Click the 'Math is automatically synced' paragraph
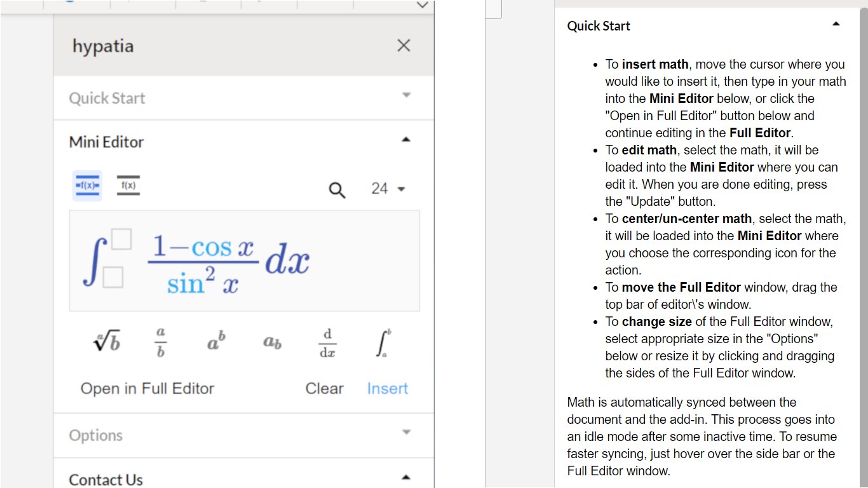Screen dimensions: 868x488 (702, 437)
